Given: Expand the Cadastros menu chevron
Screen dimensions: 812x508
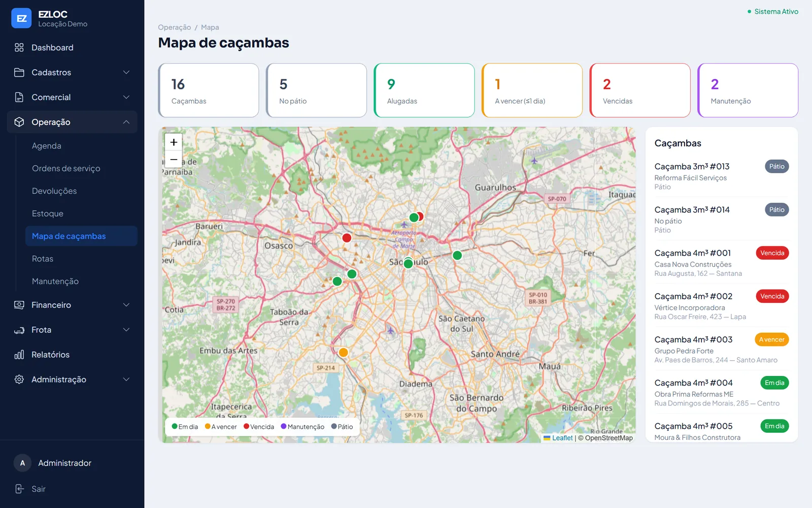Looking at the screenshot, I should click(x=126, y=72).
